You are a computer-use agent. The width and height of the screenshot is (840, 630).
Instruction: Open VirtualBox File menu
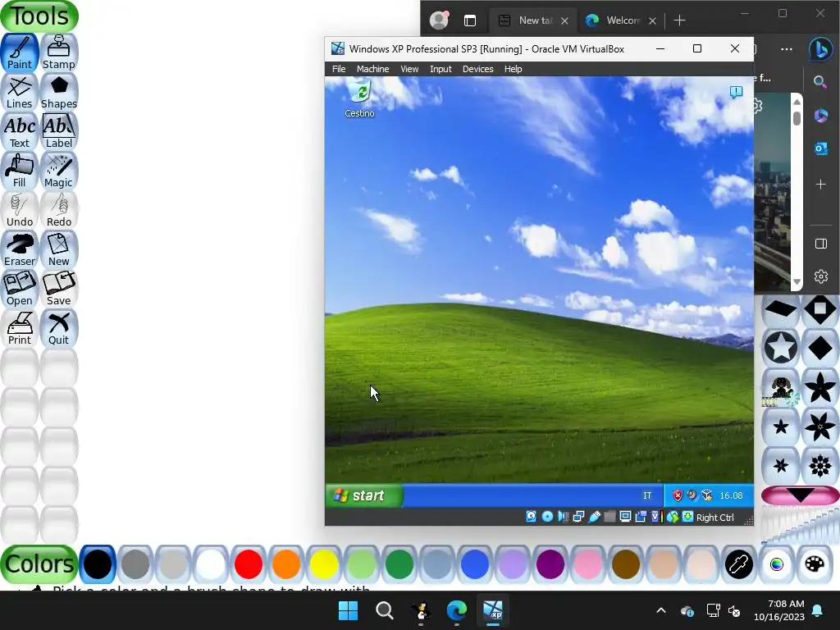point(339,69)
